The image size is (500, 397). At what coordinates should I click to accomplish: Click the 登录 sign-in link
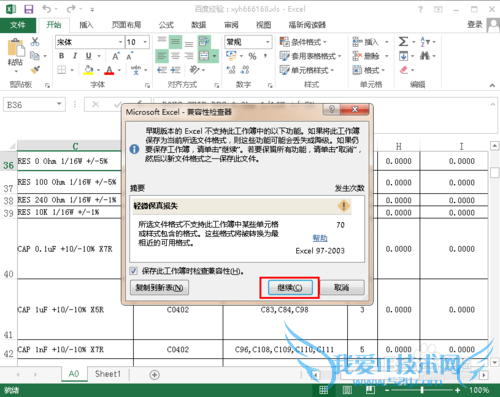click(x=475, y=24)
